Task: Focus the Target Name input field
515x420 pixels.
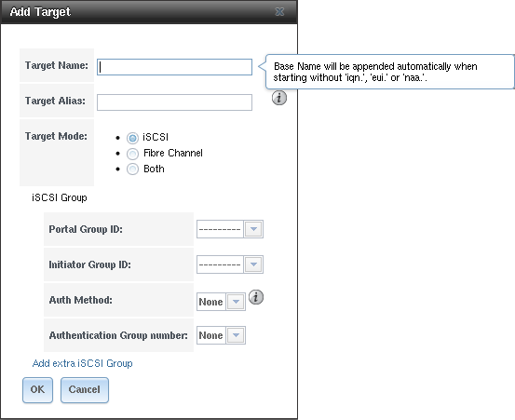Action: (174, 67)
